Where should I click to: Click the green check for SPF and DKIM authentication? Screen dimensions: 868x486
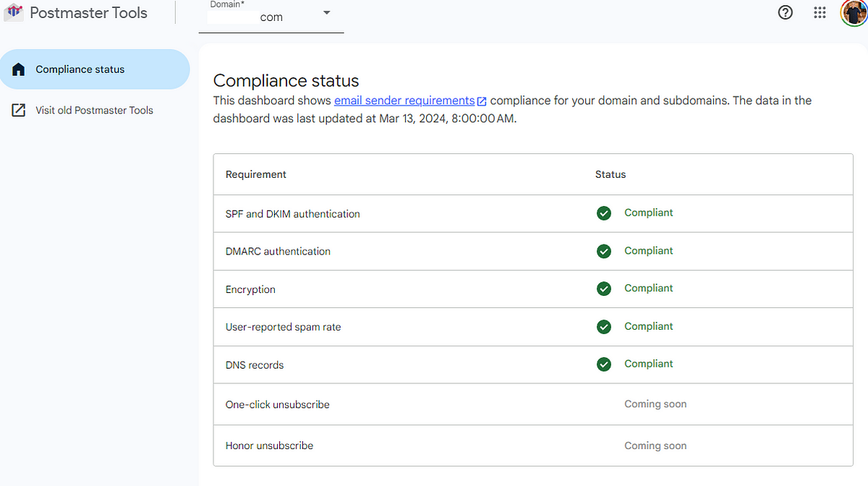(604, 213)
